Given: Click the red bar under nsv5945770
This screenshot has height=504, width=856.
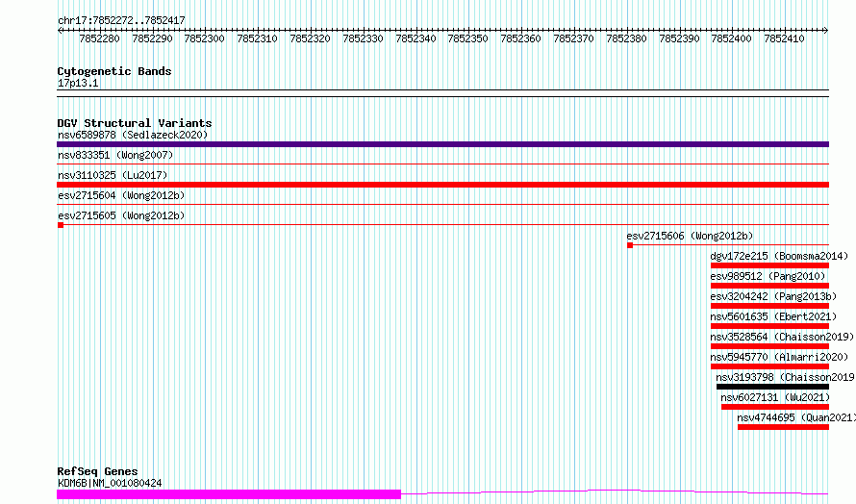Looking at the screenshot, I should [769, 366].
